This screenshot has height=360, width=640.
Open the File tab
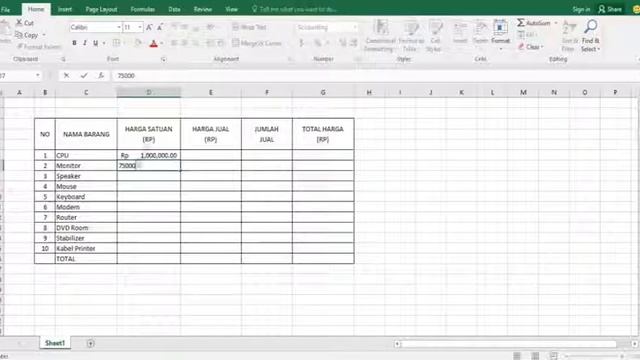click(6, 9)
